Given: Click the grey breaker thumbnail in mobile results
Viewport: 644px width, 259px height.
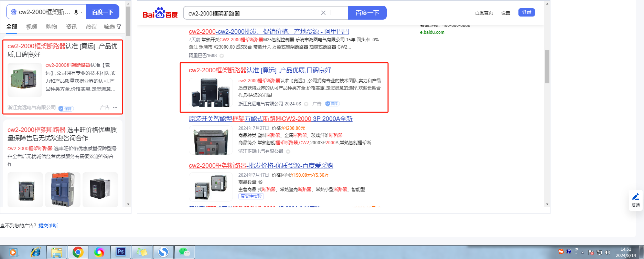Looking at the screenshot, I should pyautogui.click(x=25, y=190).
